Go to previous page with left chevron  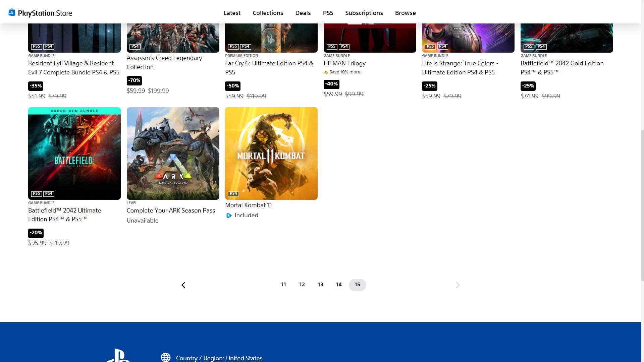click(x=183, y=285)
